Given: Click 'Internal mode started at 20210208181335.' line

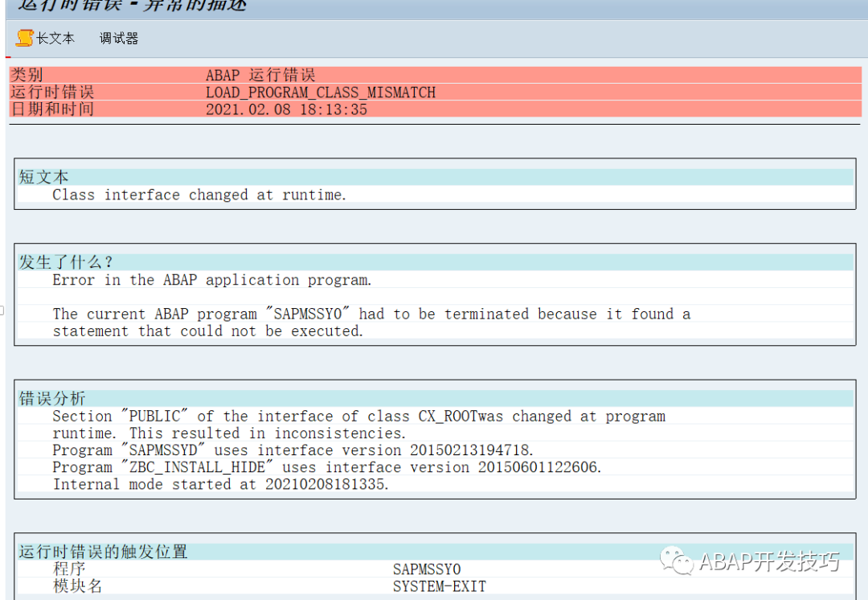Looking at the screenshot, I should point(220,485).
